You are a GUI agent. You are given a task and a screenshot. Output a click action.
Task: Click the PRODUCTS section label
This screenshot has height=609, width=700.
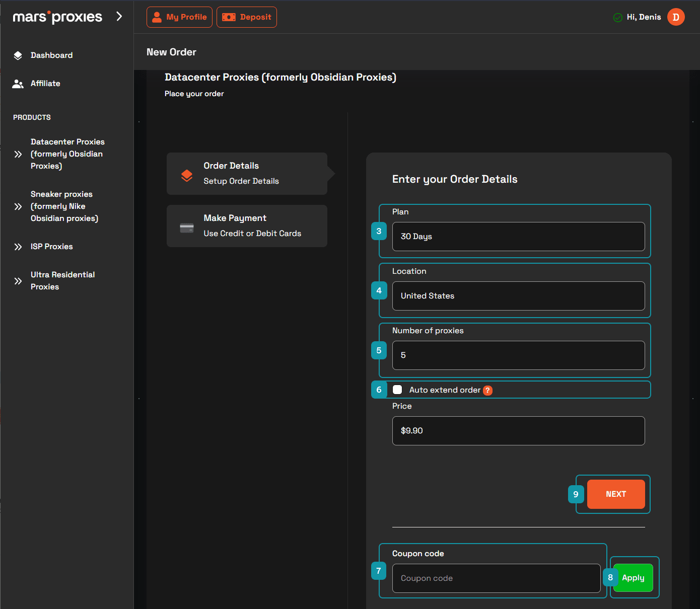(32, 117)
